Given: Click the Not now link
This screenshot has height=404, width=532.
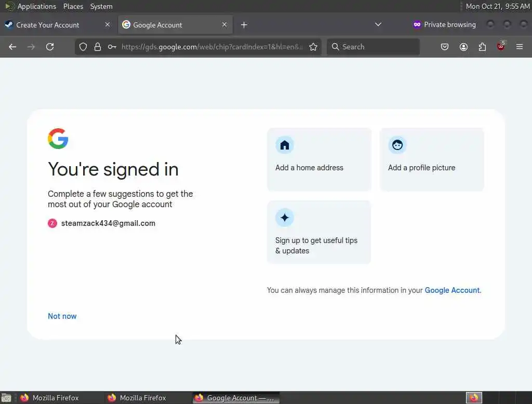Looking at the screenshot, I should pos(62,316).
